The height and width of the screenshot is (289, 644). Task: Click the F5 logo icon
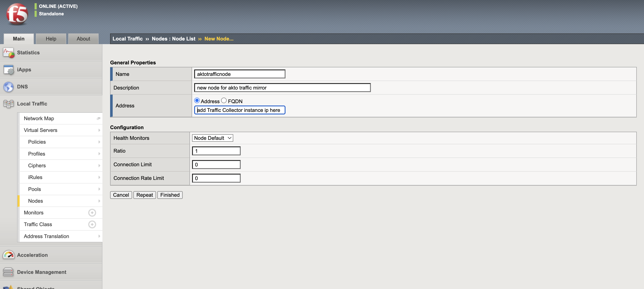point(17,14)
